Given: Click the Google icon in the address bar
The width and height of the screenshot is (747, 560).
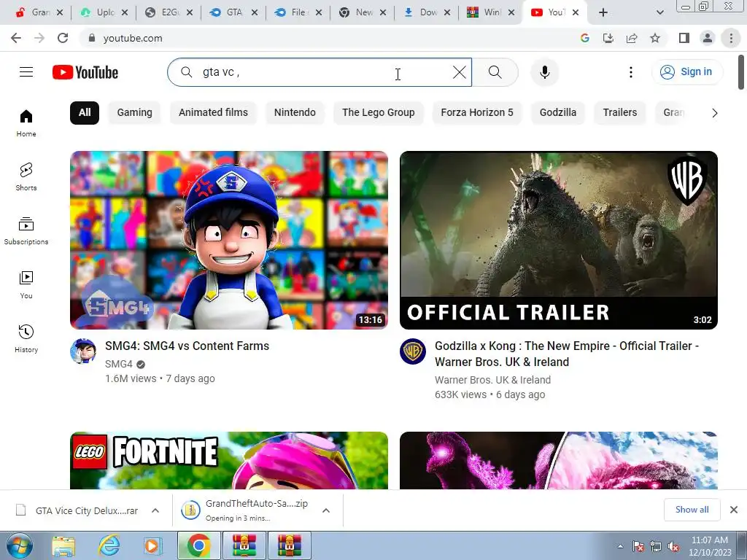Looking at the screenshot, I should pos(585,38).
